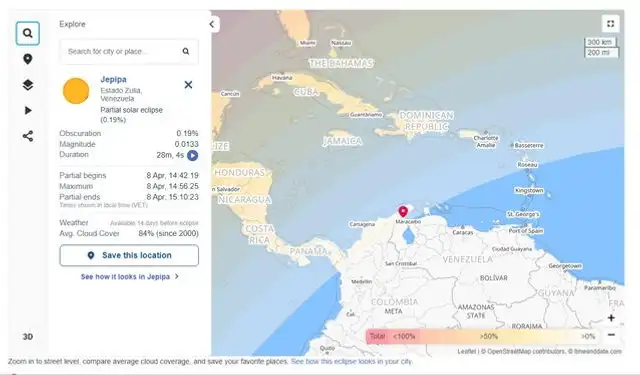Image resolution: width=640 pixels, height=375 pixels.
Task: Click the PANAMA country label
Action: 308,251
